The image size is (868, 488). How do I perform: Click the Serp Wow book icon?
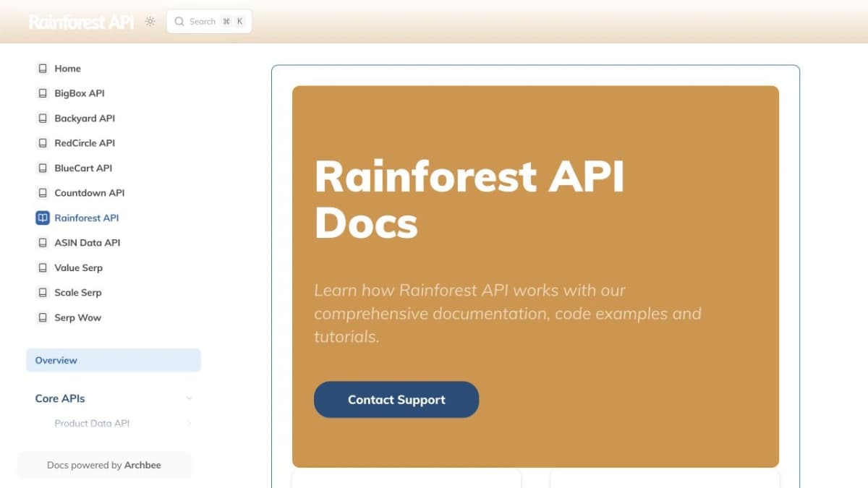tap(43, 318)
